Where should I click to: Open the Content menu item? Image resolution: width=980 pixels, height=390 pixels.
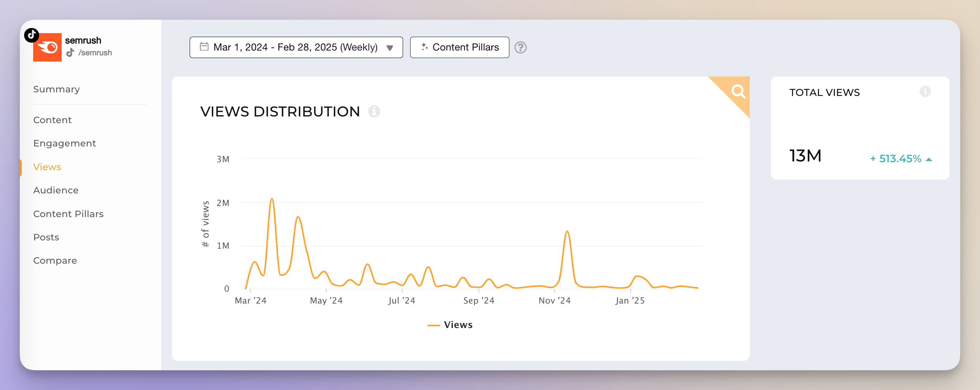coord(53,120)
